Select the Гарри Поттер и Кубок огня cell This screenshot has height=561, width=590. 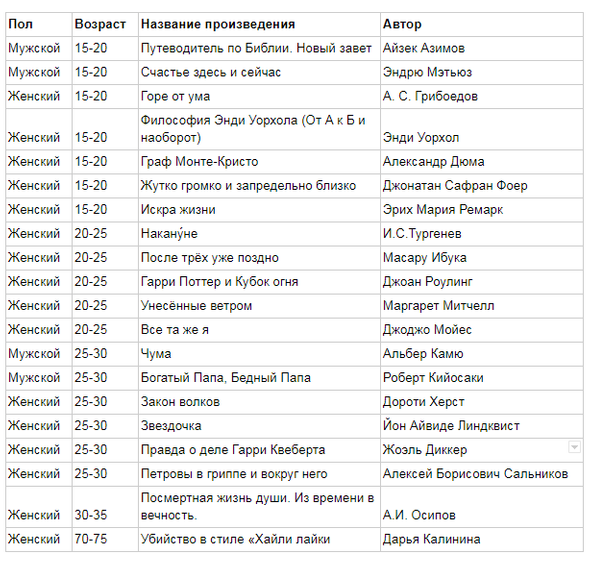[259, 282]
